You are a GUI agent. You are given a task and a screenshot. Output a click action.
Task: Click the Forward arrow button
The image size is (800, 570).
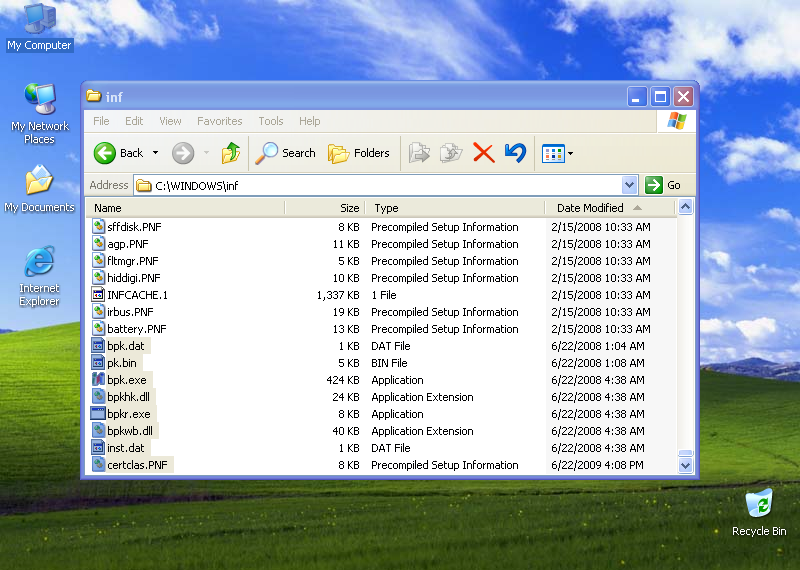click(x=183, y=153)
